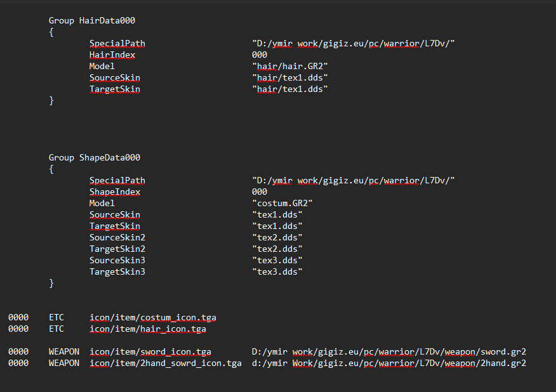Click the closing brace of HairData000 group
The image size is (556, 392).
coord(51,101)
